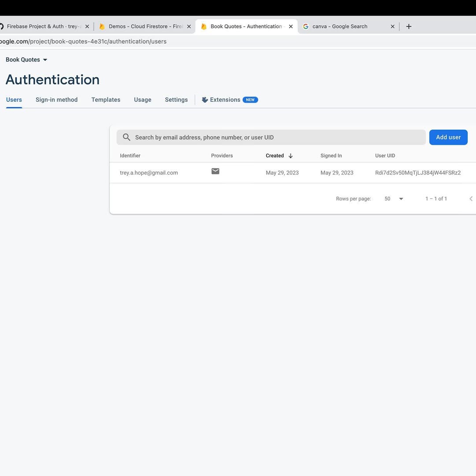Go to previous page of users
The width and height of the screenshot is (476, 476).
click(471, 199)
